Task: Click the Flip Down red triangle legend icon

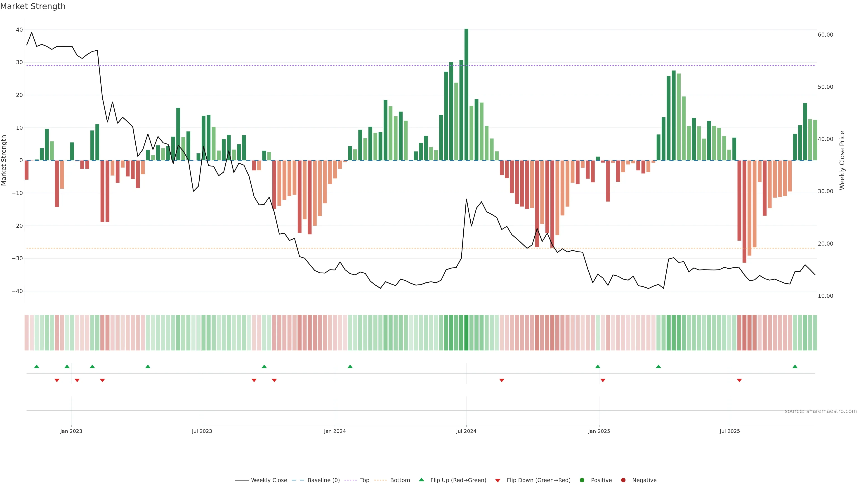Action: click(498, 480)
